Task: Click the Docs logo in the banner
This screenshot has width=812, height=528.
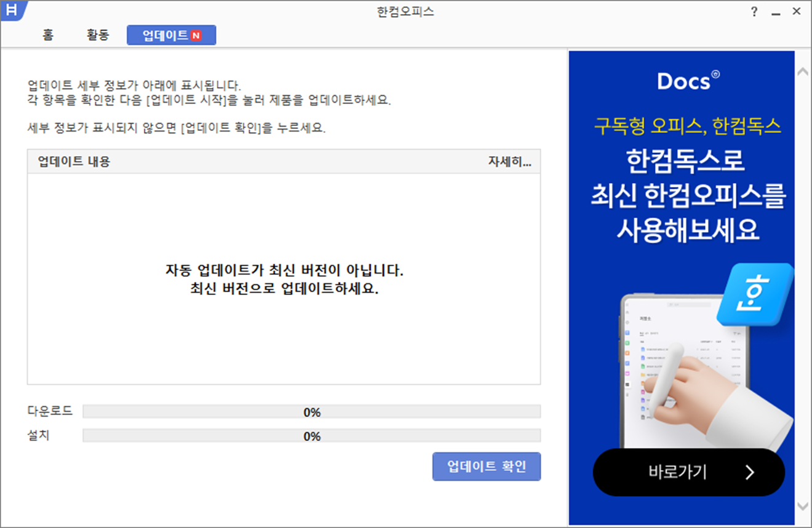Action: pos(688,81)
